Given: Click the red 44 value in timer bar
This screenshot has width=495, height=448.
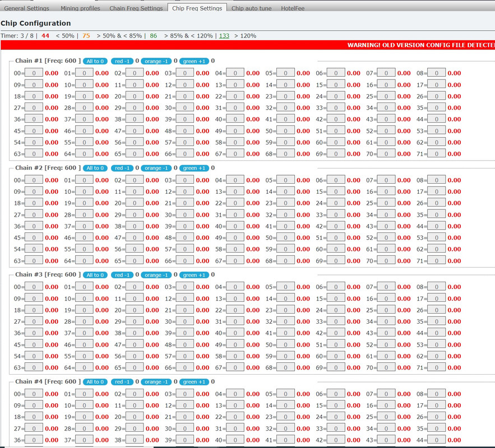Looking at the screenshot, I should [x=45, y=36].
